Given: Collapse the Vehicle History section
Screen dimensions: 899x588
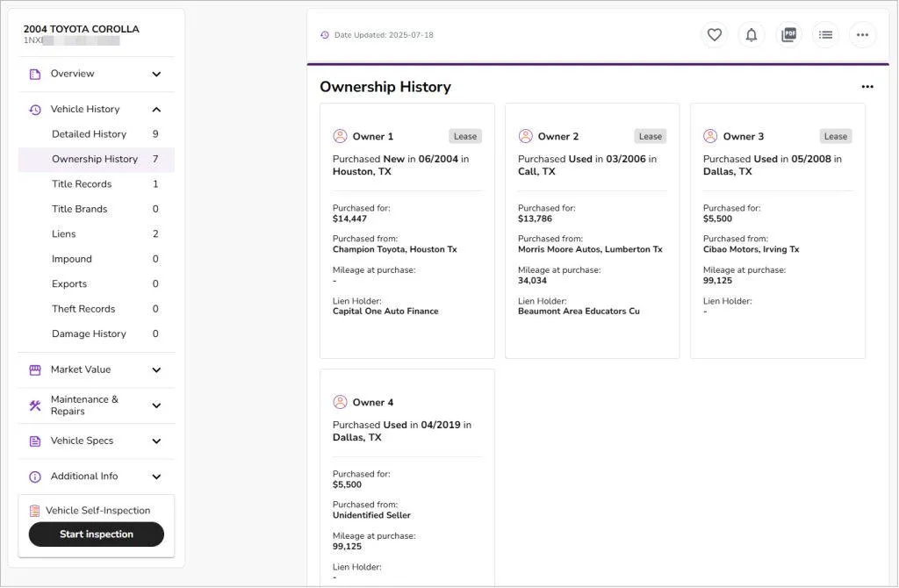Looking at the screenshot, I should click(156, 110).
